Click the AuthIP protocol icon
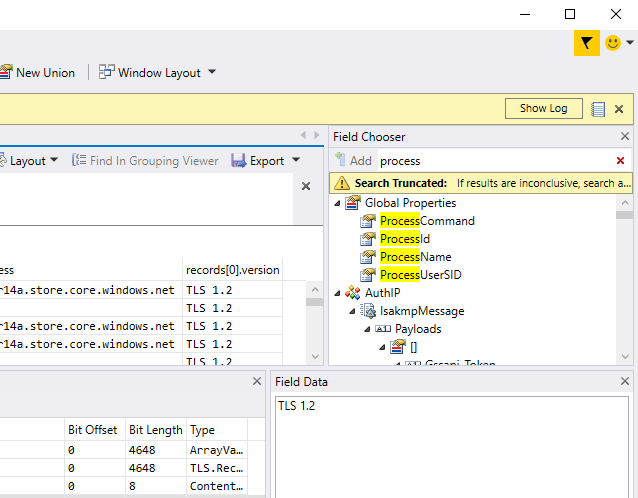 pyautogui.click(x=352, y=293)
